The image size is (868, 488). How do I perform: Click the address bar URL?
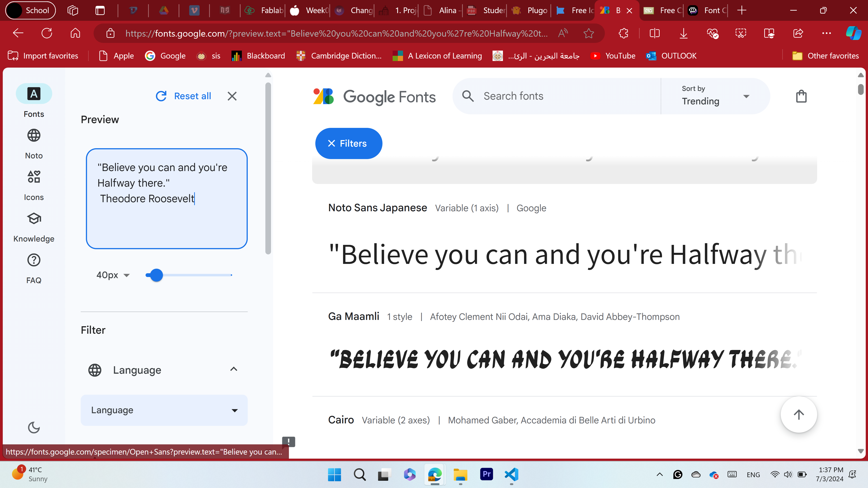(x=336, y=33)
